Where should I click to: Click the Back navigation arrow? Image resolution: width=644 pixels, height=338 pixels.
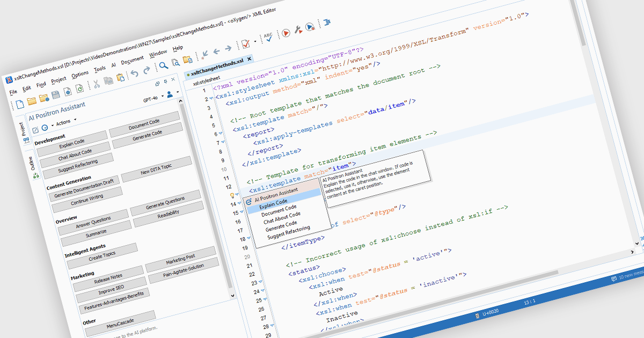click(217, 52)
